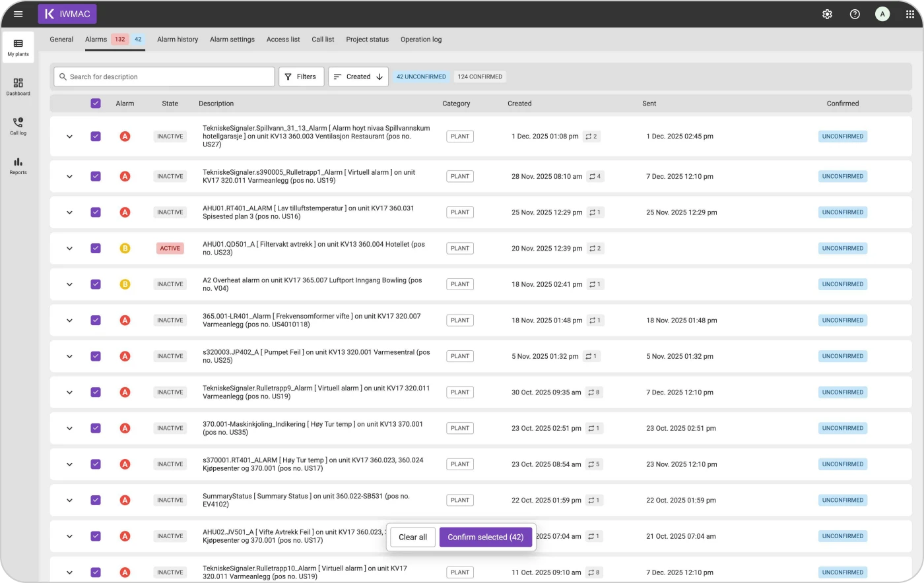Switch to the Alarm history tab

click(x=178, y=40)
